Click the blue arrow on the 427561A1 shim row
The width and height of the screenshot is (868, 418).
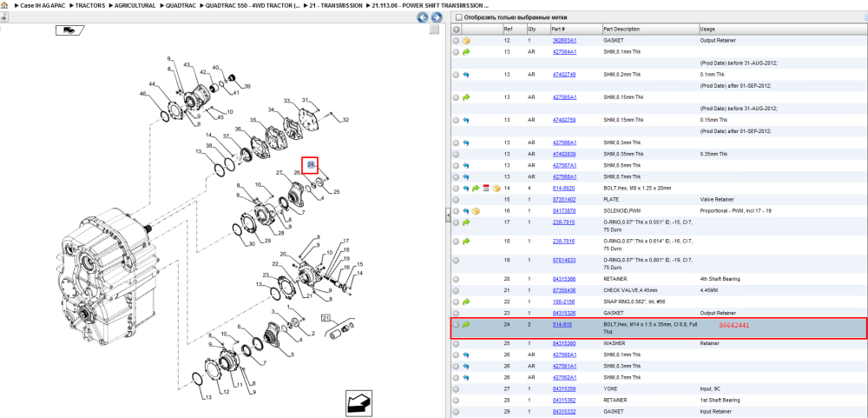point(466,367)
